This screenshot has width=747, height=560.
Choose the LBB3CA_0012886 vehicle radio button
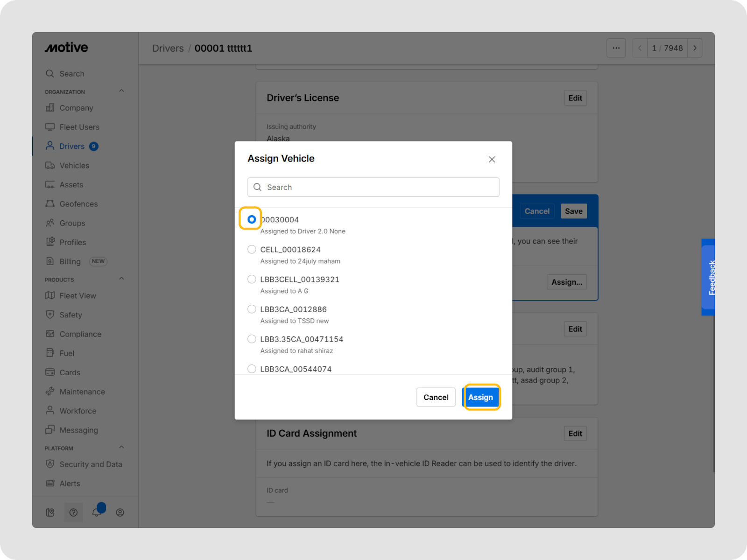pyautogui.click(x=252, y=309)
